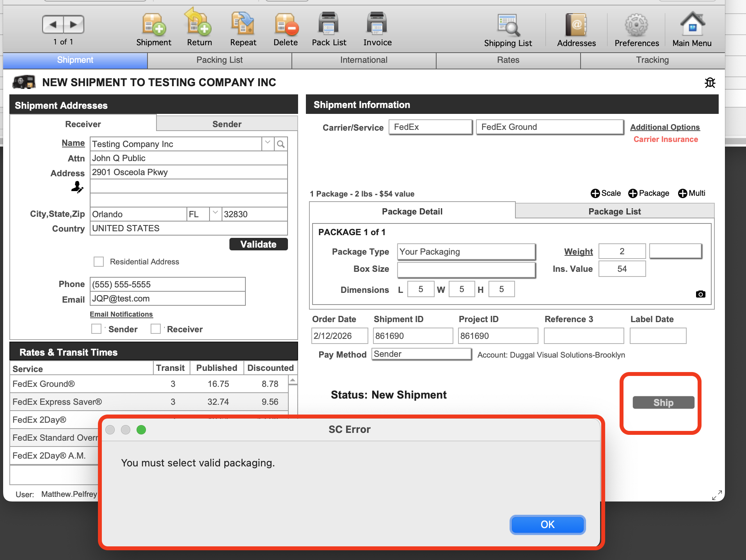Open the Pay Method dropdown

(x=421, y=354)
